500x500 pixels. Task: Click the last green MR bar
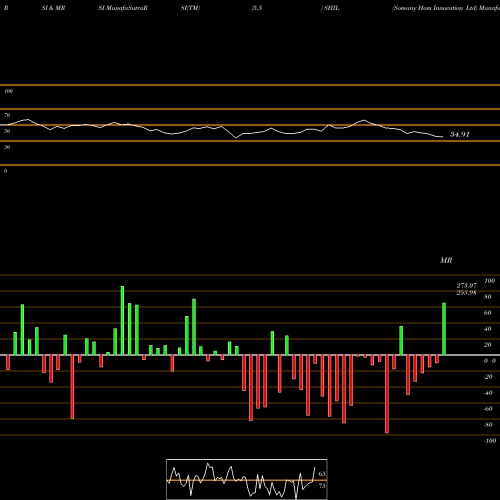tap(444, 329)
